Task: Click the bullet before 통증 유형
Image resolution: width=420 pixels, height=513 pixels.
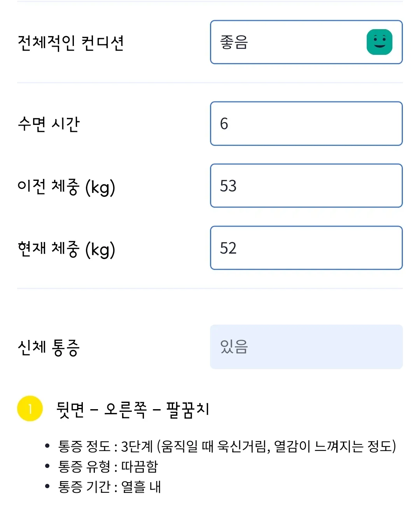Action: pos(47,466)
